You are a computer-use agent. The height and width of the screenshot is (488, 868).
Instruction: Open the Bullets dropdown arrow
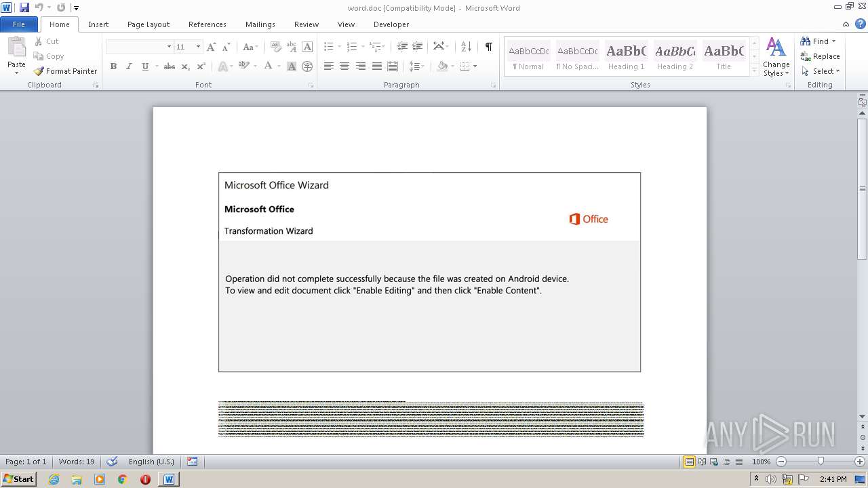coord(340,47)
